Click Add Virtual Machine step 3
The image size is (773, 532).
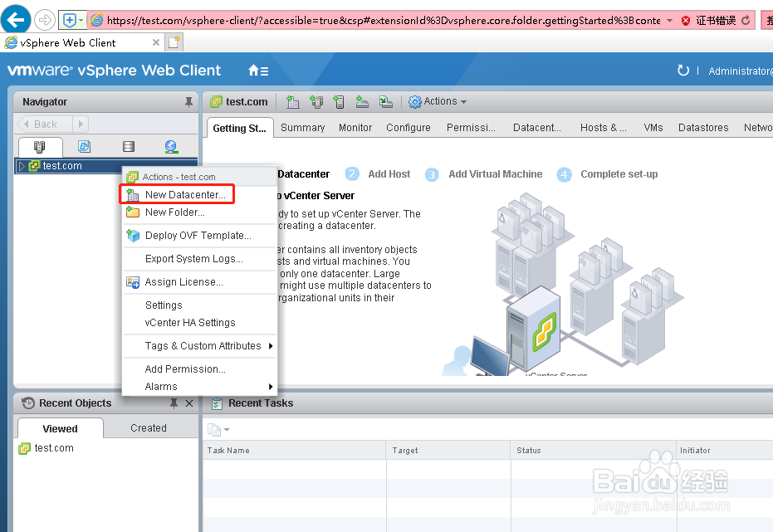(x=483, y=174)
